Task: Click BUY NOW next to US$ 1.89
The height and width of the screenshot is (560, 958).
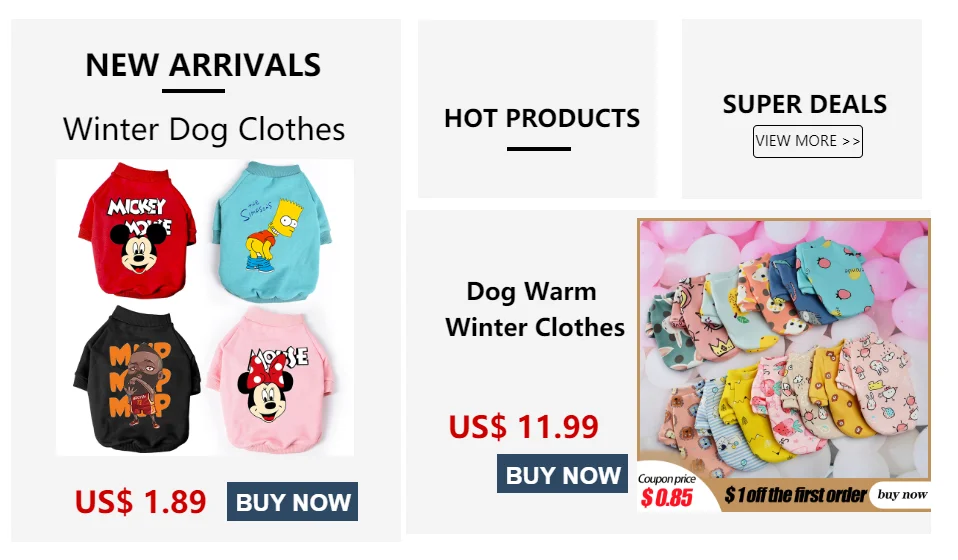Action: (293, 502)
